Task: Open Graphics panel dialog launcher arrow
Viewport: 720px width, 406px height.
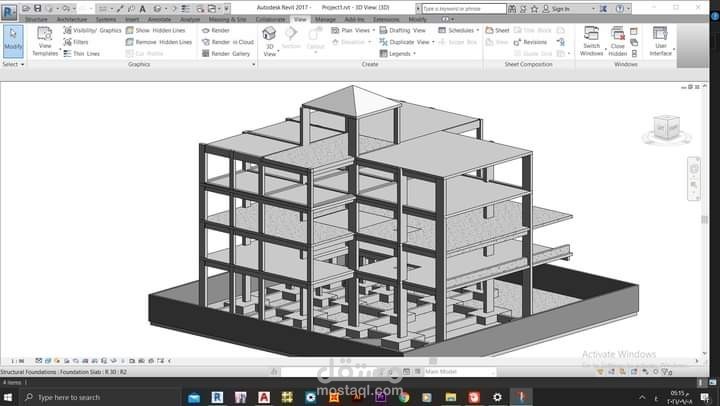Action: (253, 64)
